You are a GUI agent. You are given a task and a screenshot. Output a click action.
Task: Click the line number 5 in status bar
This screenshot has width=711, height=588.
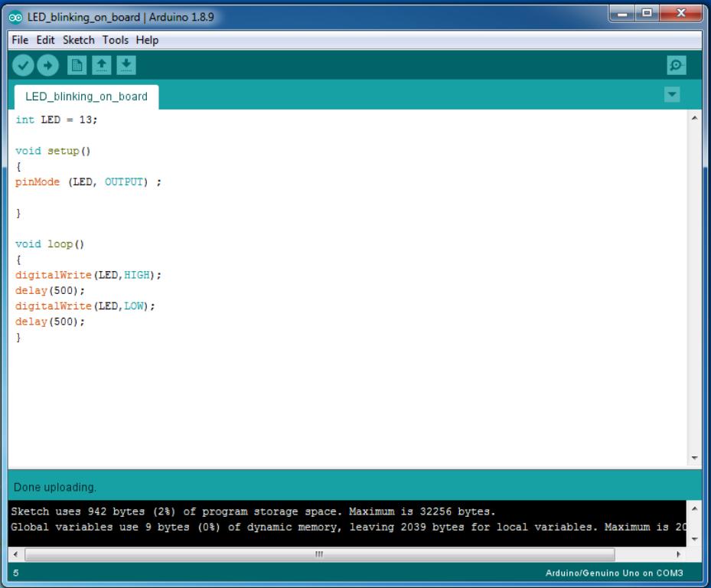click(x=16, y=573)
